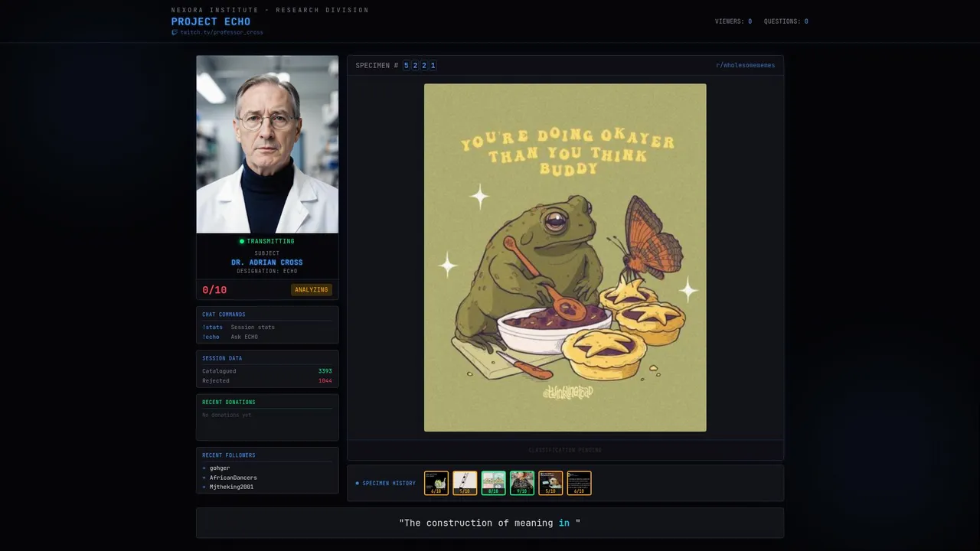This screenshot has width=980, height=551.
Task: Click the last specimen number digit 1
Action: coord(433,66)
